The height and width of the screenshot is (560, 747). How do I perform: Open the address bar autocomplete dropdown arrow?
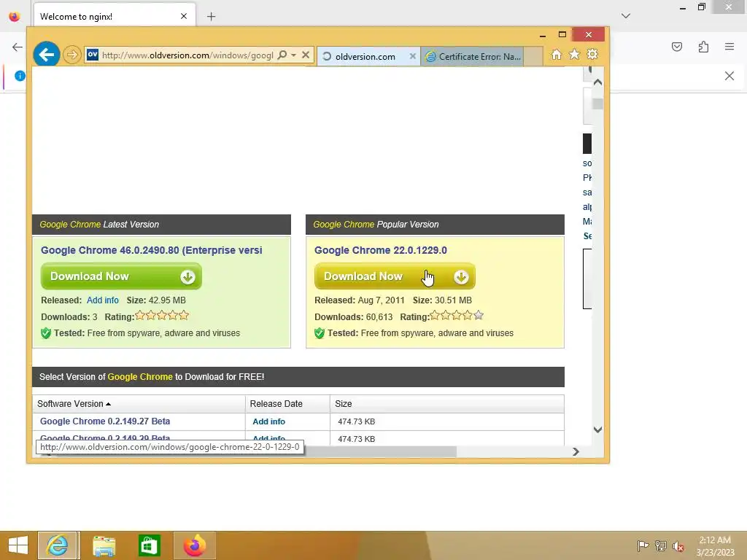pyautogui.click(x=293, y=55)
